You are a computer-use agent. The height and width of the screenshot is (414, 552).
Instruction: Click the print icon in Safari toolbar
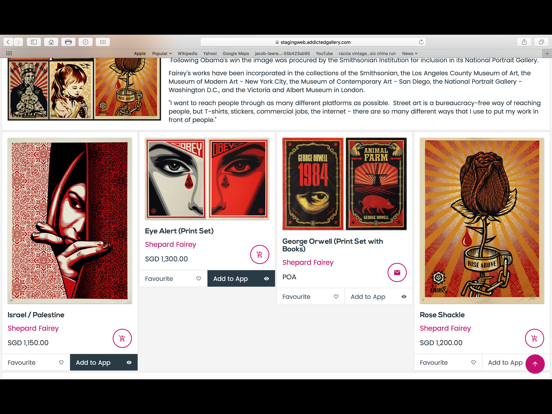click(68, 42)
